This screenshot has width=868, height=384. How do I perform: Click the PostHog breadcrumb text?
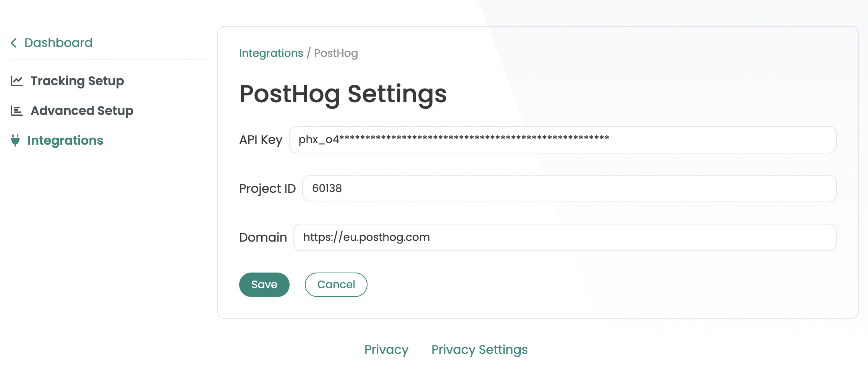(x=336, y=53)
